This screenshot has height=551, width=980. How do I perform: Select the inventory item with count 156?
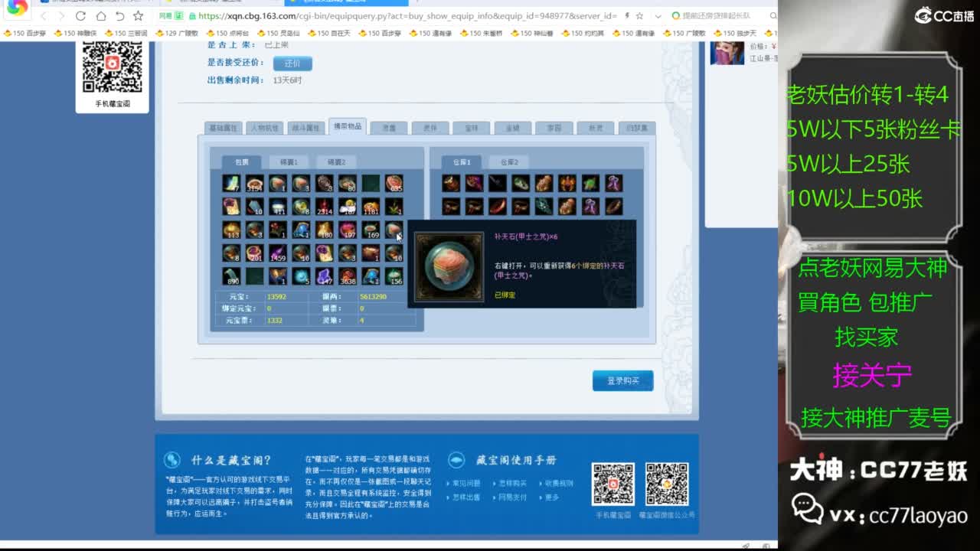click(x=394, y=275)
